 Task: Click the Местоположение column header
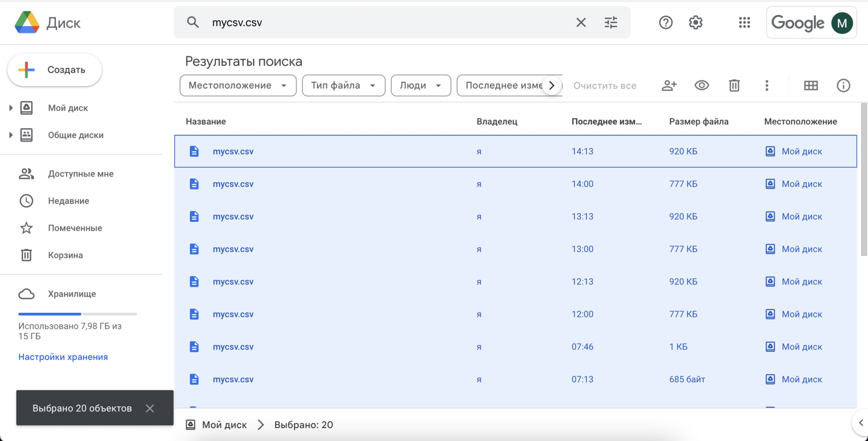click(x=800, y=121)
